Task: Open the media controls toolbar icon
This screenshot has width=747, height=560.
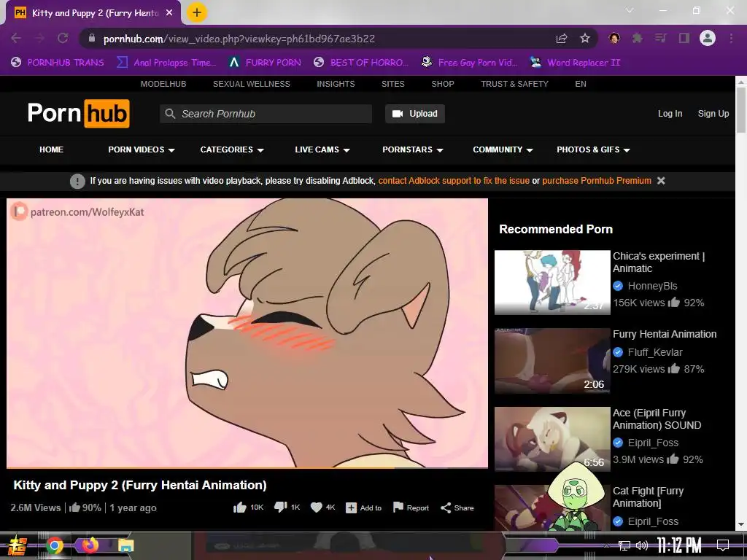Action: pyautogui.click(x=660, y=38)
